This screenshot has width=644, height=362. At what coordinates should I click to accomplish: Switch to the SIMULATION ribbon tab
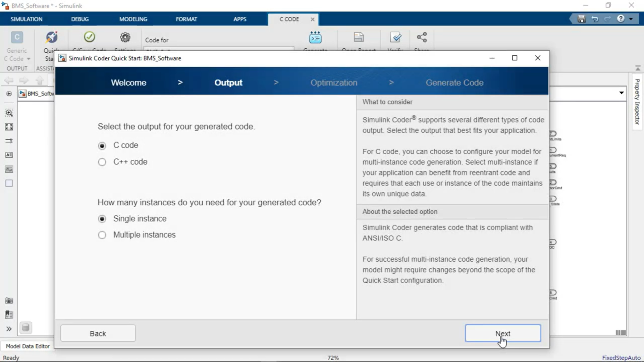pyautogui.click(x=26, y=19)
